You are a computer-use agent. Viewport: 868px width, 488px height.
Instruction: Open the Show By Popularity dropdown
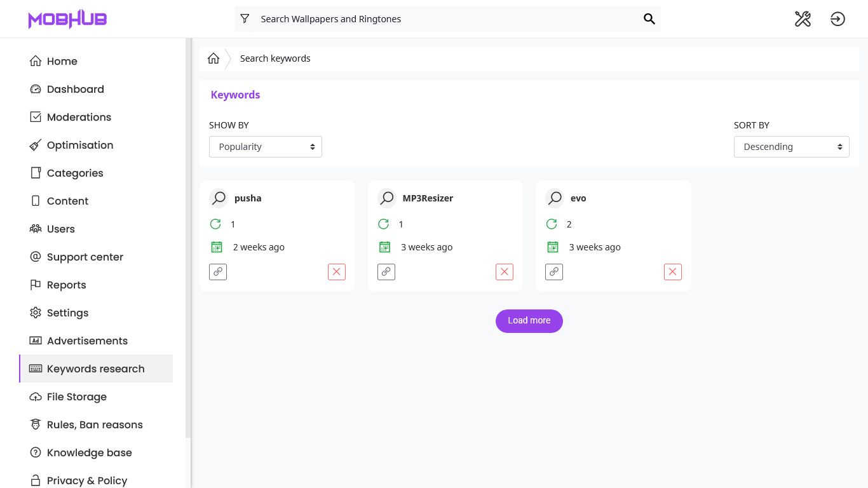[x=265, y=147]
